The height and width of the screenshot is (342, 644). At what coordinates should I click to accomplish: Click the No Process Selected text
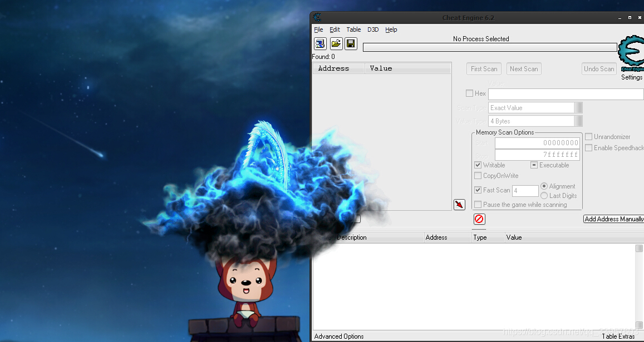[481, 38]
